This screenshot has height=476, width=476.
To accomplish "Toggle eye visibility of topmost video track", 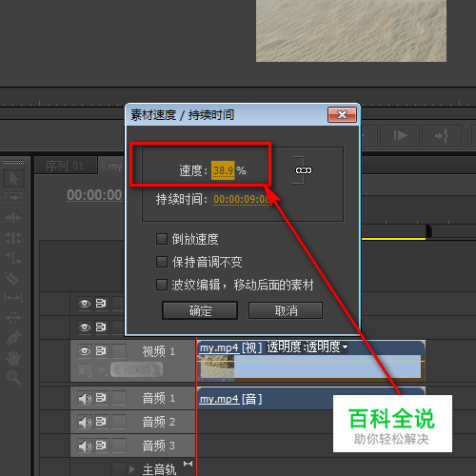I will [x=85, y=304].
